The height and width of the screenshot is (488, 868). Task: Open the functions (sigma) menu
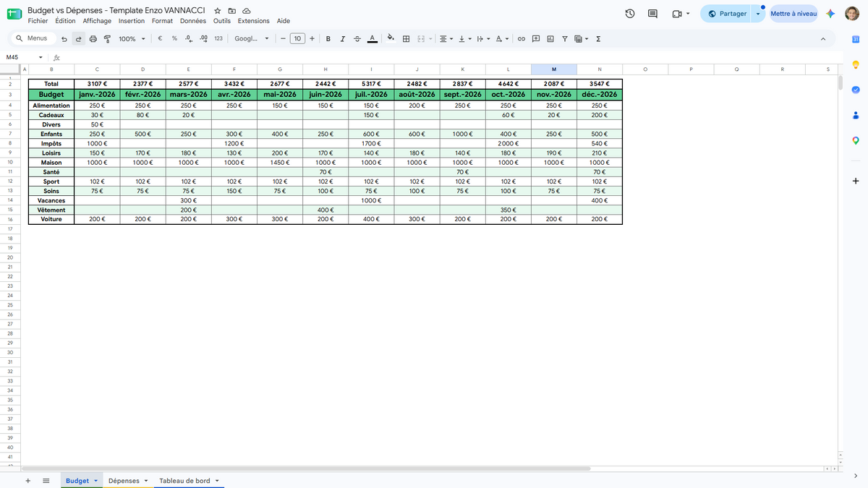(x=598, y=39)
